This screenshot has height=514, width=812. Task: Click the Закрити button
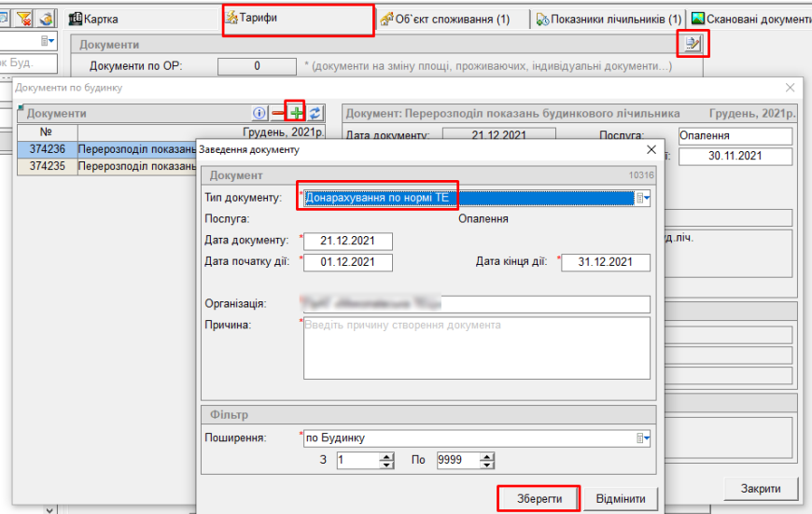click(x=762, y=488)
